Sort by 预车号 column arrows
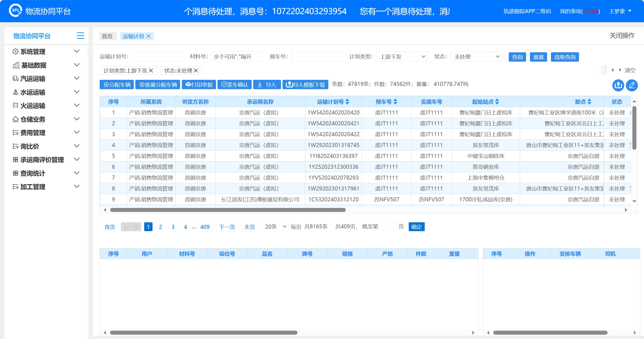The height and width of the screenshot is (339, 644). tap(395, 102)
